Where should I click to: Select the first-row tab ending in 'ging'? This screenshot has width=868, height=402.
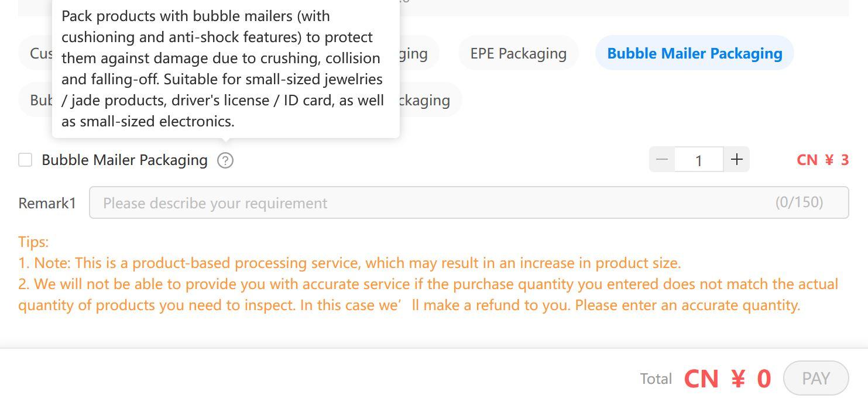click(x=419, y=53)
